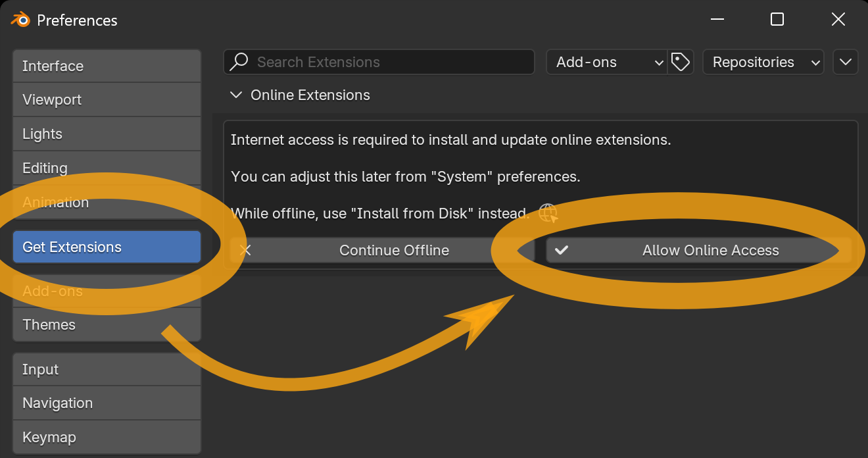
Task: Open the Add-ons filter dropdown
Action: (606, 62)
